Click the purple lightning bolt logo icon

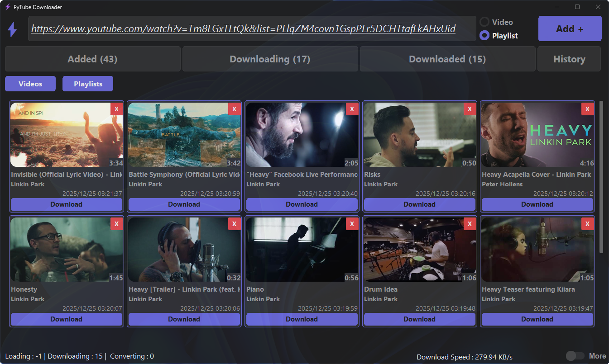13,29
